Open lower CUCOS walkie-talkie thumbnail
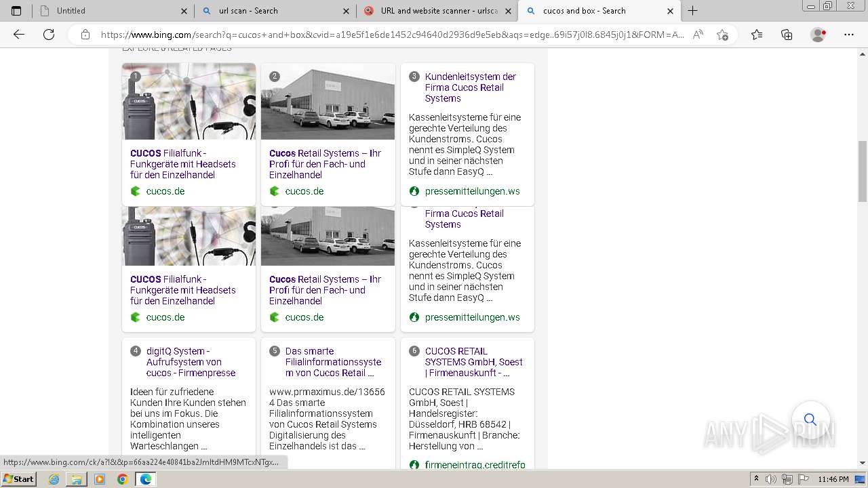This screenshot has width=868, height=488. pyautogui.click(x=189, y=236)
